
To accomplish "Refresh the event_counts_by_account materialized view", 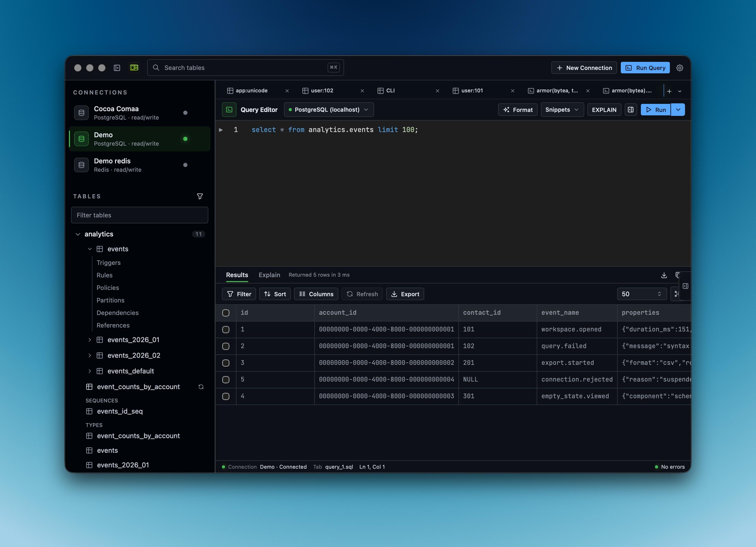I will pyautogui.click(x=201, y=387).
